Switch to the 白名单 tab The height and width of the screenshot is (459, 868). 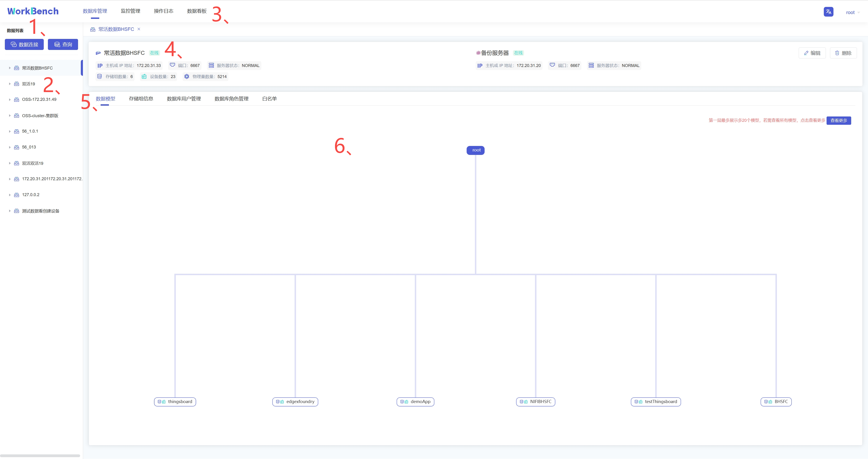pos(269,99)
